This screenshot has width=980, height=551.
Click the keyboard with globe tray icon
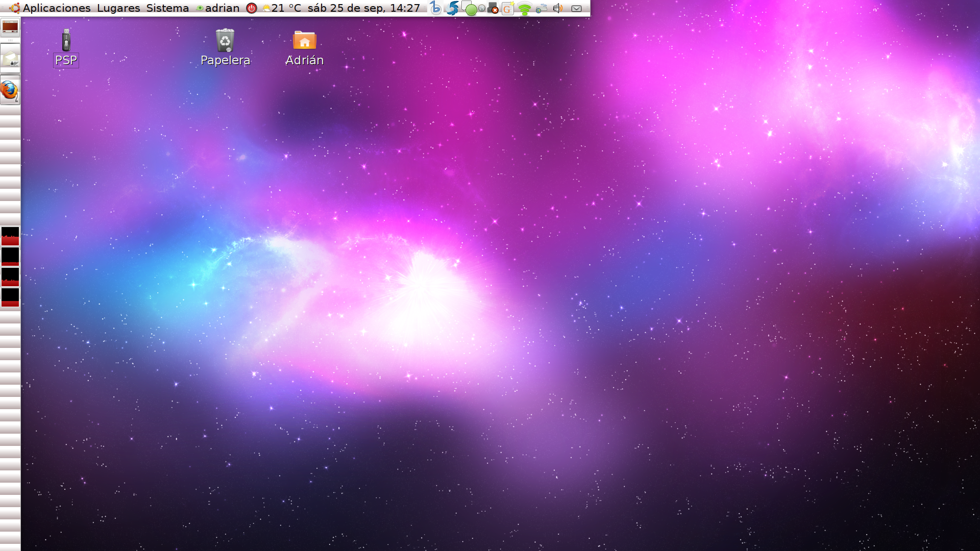click(x=542, y=8)
